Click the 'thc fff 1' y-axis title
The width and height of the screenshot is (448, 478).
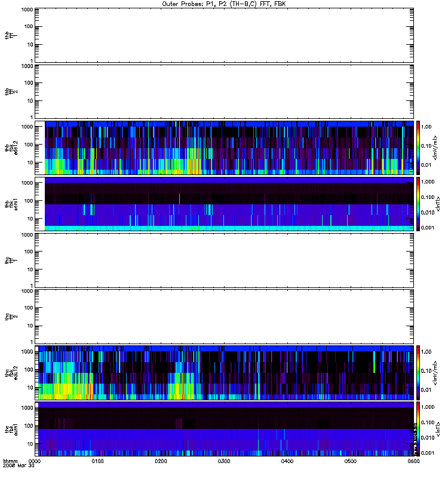tap(11, 261)
